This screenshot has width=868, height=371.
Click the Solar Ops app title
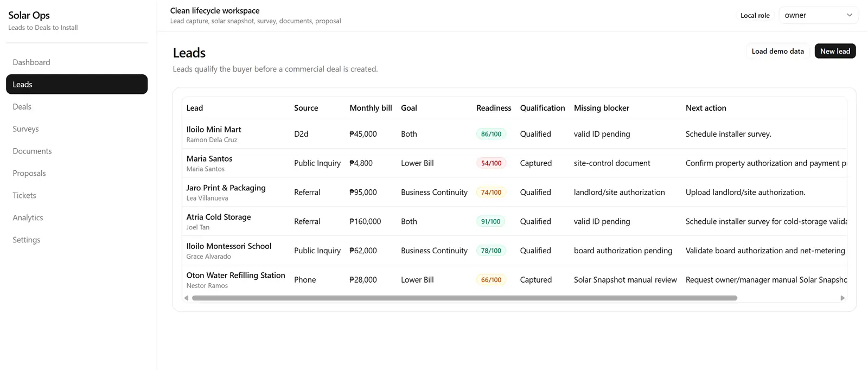pos(29,16)
